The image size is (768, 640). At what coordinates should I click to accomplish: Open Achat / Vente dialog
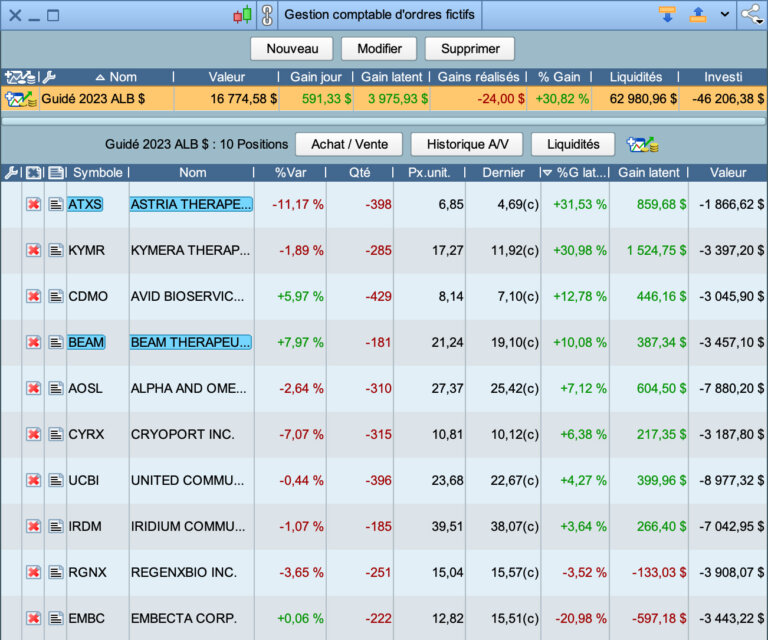coord(349,144)
